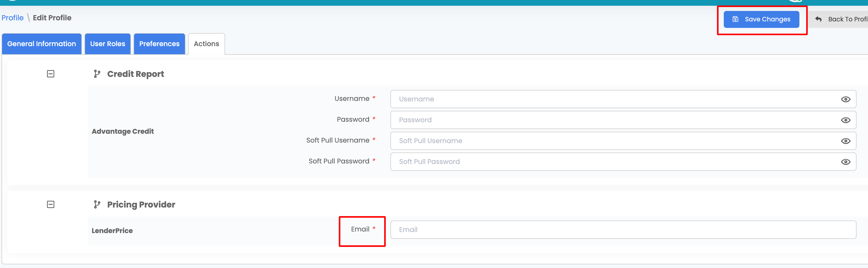Viewport: 868px width, 268px height.
Task: Collapse the Credit Report section
Action: (x=51, y=74)
